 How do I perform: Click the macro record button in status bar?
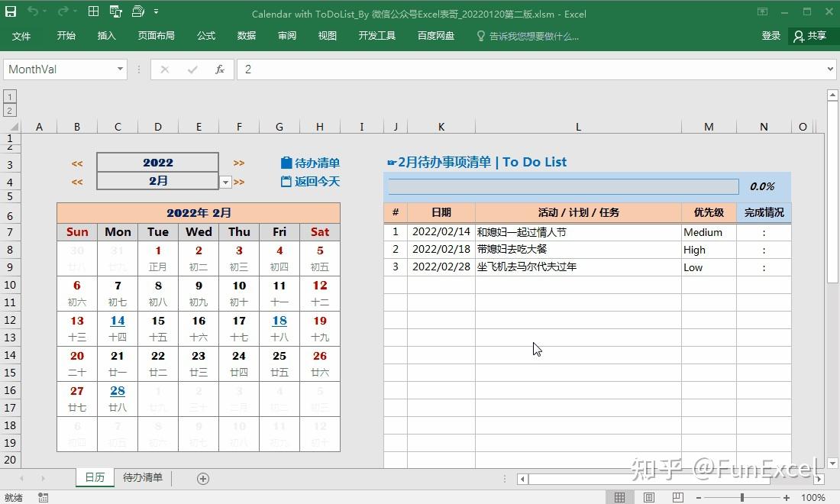pyautogui.click(x=43, y=497)
